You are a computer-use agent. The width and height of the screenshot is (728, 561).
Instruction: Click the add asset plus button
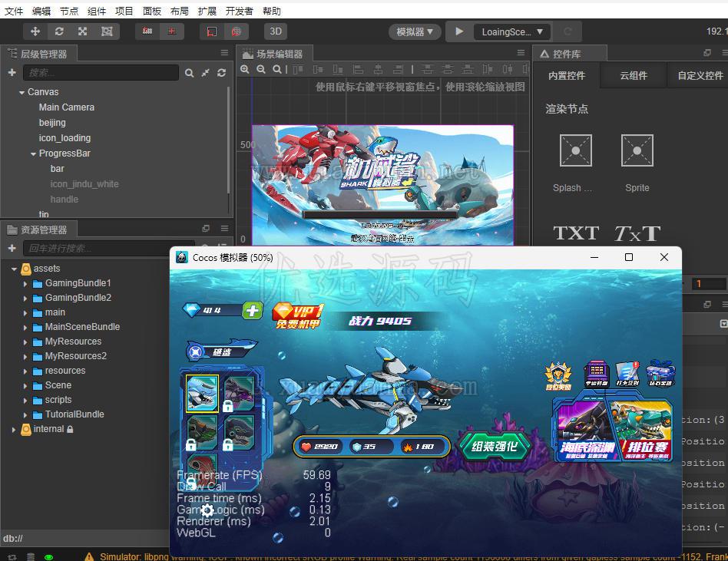pyautogui.click(x=12, y=248)
